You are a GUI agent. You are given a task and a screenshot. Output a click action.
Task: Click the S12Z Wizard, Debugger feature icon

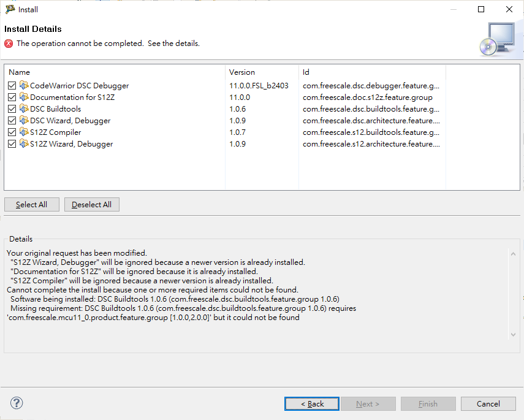[24, 143]
